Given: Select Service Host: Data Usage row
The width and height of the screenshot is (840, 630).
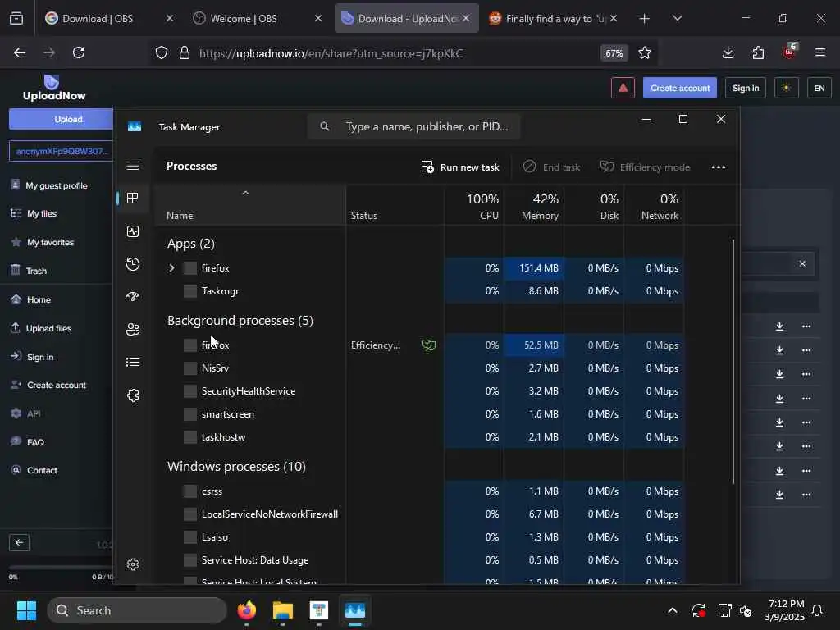Looking at the screenshot, I should [419, 560].
